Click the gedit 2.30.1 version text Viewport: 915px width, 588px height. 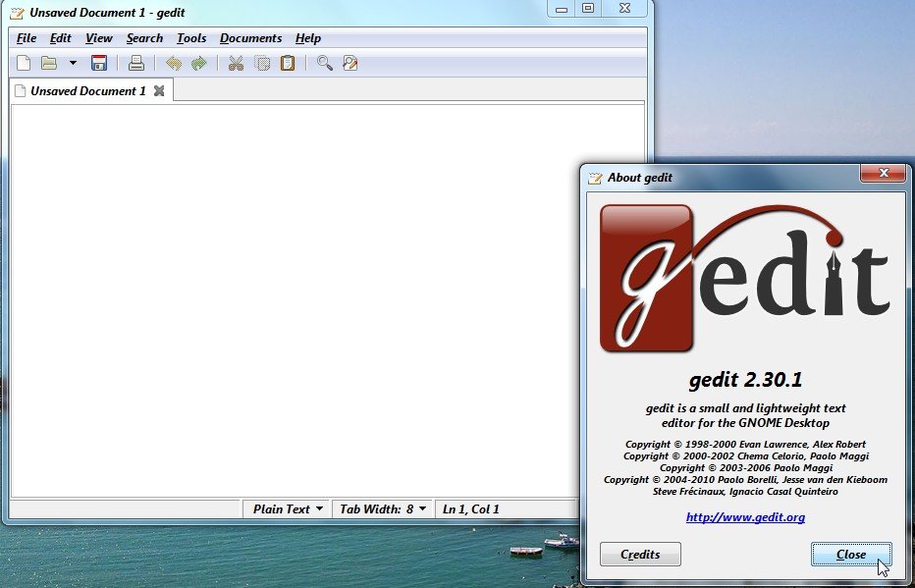click(745, 380)
